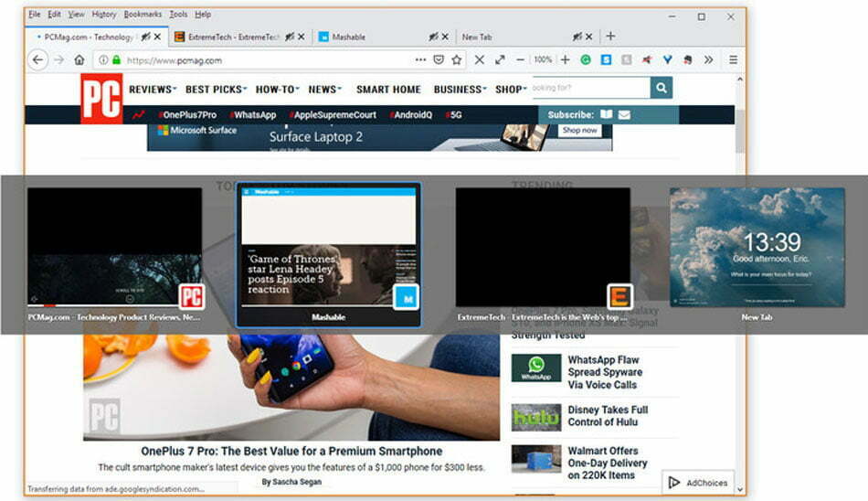Image resolution: width=868 pixels, height=501 pixels.
Task: Expand the BUSINESS dropdown
Action: (460, 90)
